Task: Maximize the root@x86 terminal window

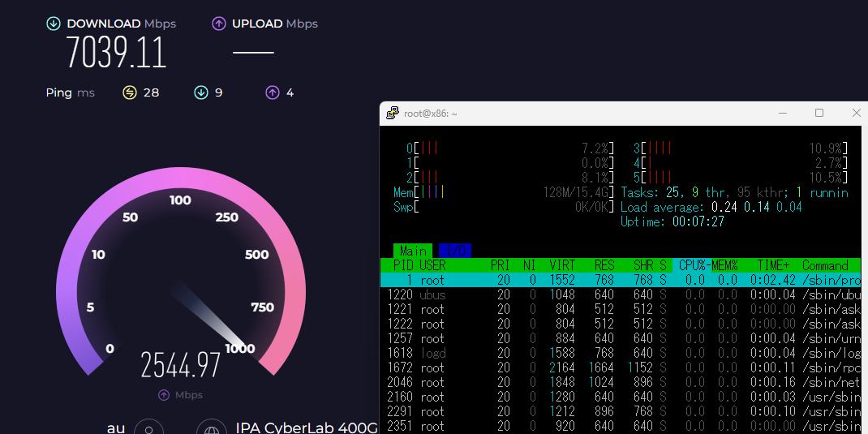Action: point(819,113)
